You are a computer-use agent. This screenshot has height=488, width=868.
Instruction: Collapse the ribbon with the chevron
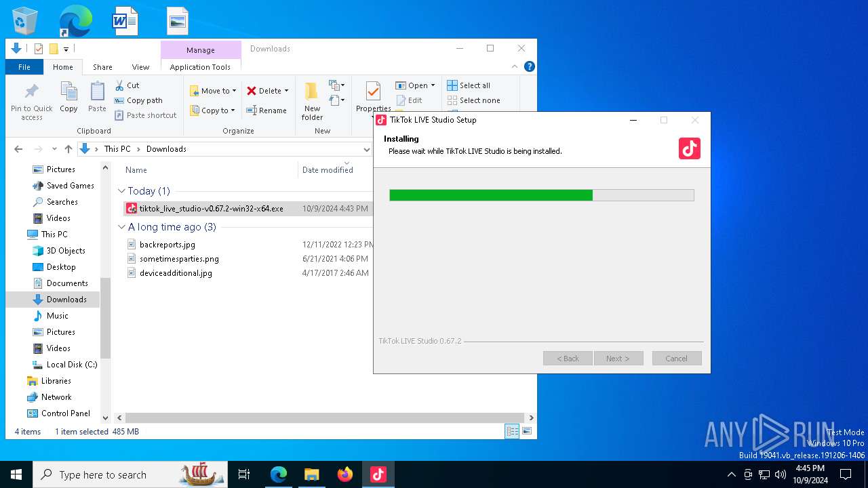514,66
